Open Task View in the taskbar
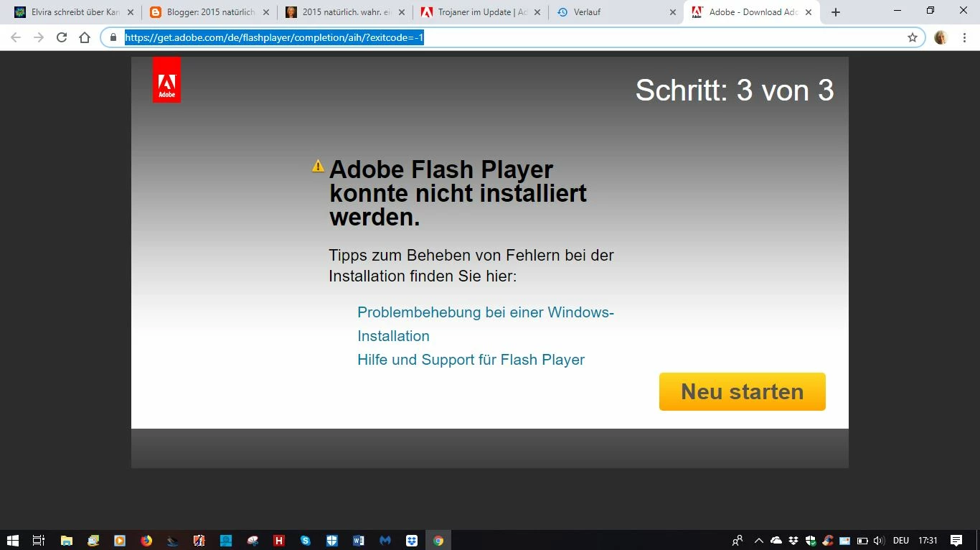980x550 pixels. [39, 541]
